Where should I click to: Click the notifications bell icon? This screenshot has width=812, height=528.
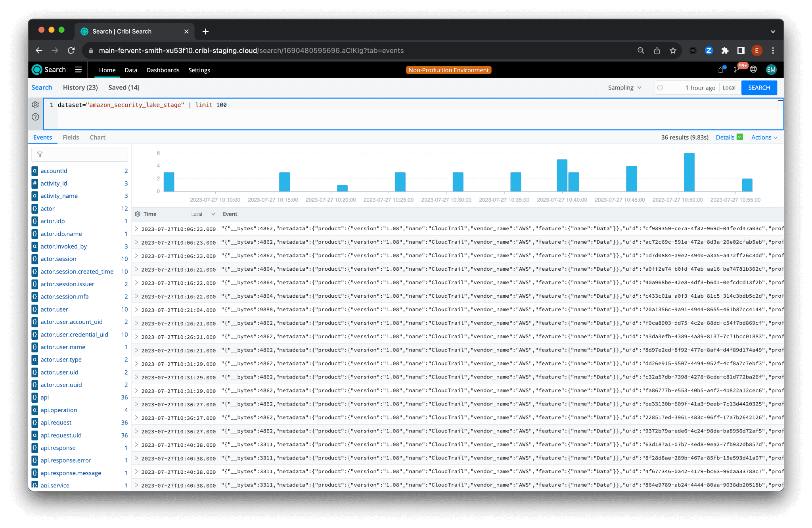tap(720, 70)
